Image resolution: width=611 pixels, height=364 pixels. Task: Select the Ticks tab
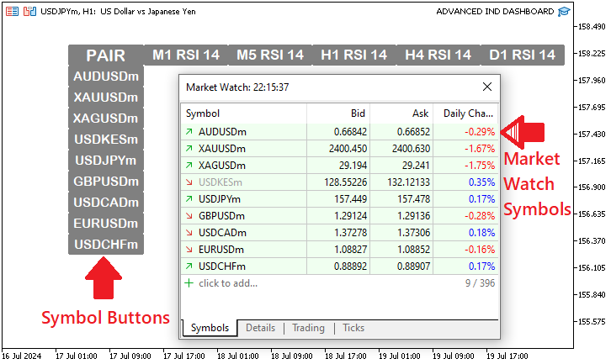click(x=353, y=328)
